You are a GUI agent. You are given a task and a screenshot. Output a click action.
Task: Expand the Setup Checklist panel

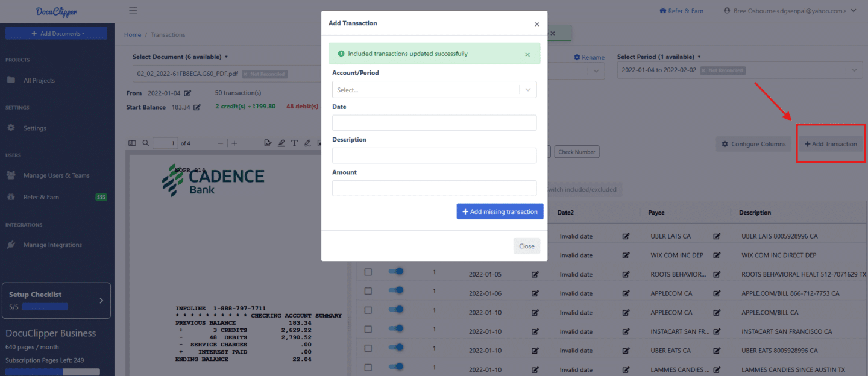tap(101, 300)
